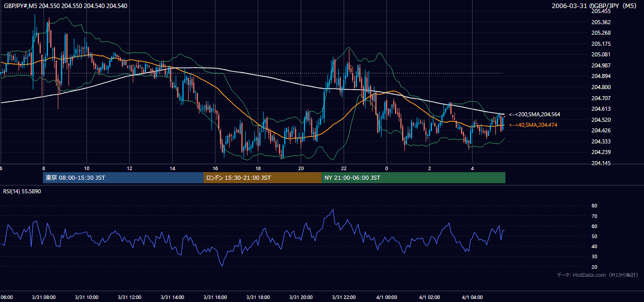Click price axis value 204.894
Image resolution: width=644 pixels, height=302 pixels.
click(x=601, y=76)
